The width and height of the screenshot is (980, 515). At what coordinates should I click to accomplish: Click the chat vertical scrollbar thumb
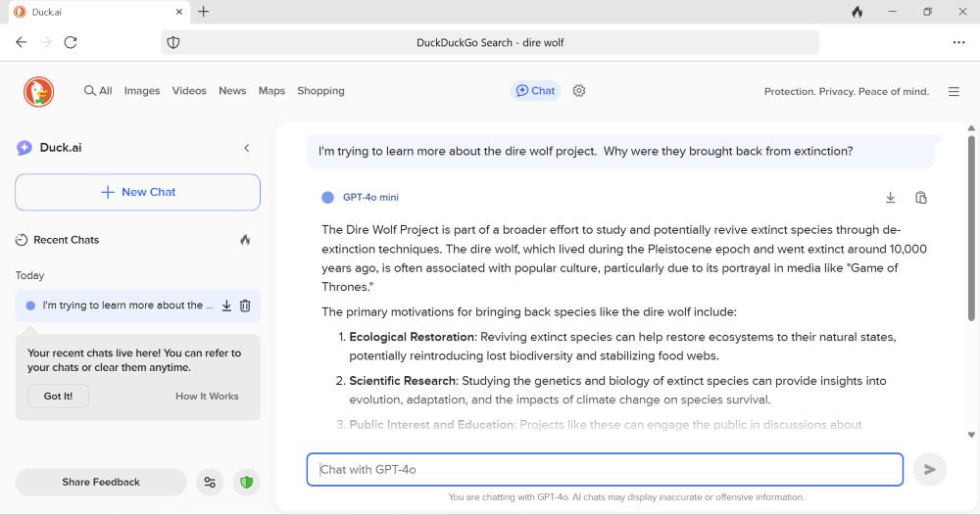971,228
